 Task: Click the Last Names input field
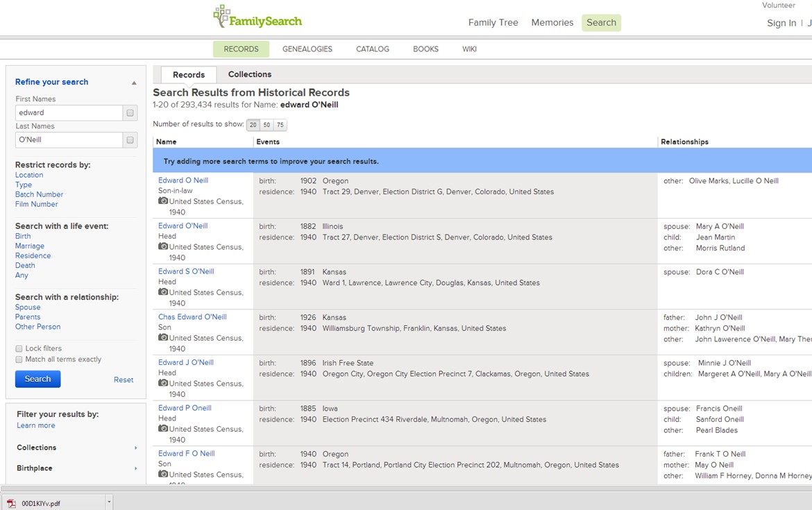(x=69, y=139)
